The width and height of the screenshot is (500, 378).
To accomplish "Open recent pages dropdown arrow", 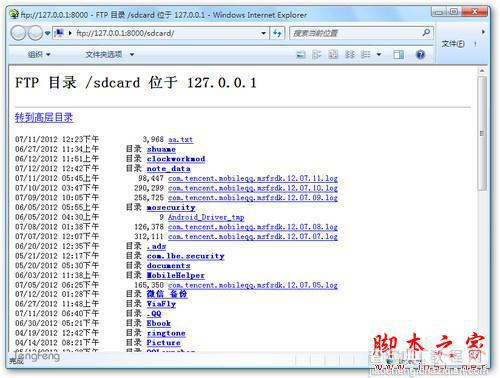I will click(x=47, y=33).
